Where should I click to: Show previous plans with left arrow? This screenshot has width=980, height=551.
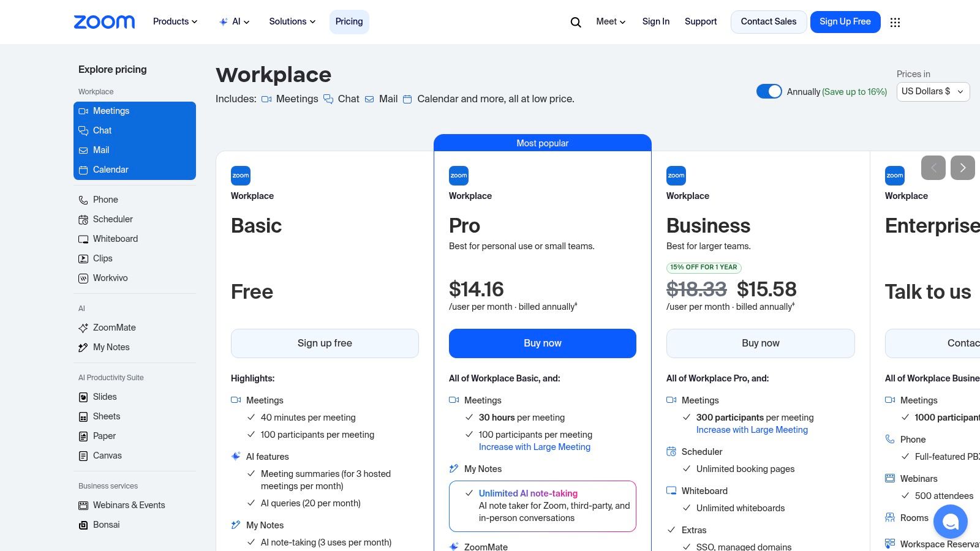933,168
